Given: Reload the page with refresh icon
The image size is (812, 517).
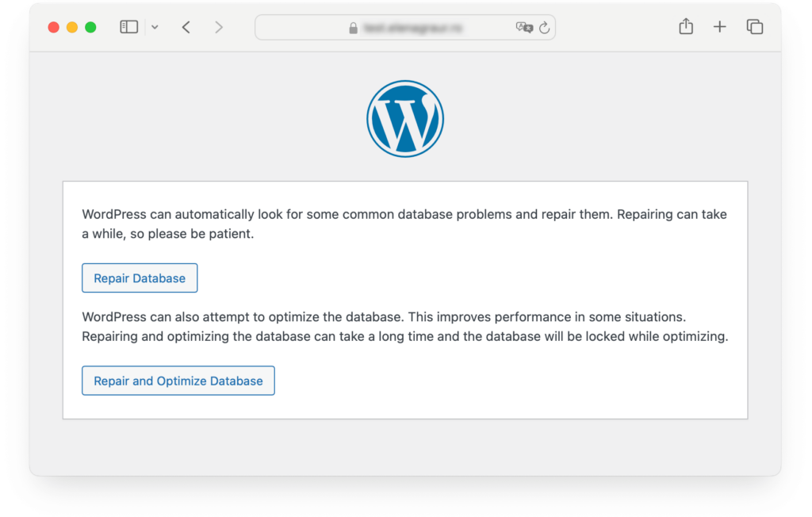Looking at the screenshot, I should 544,28.
